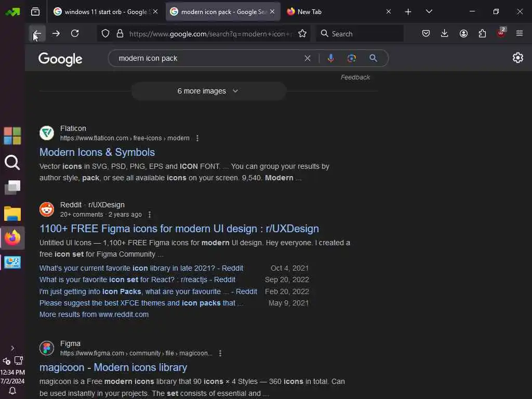Close the New Tab tab
Viewport: 532px width, 399px height.
(x=389, y=12)
